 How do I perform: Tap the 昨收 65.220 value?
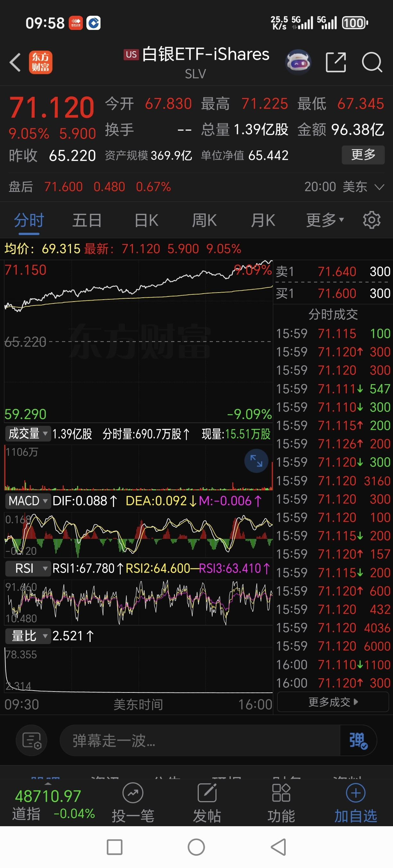click(x=72, y=156)
